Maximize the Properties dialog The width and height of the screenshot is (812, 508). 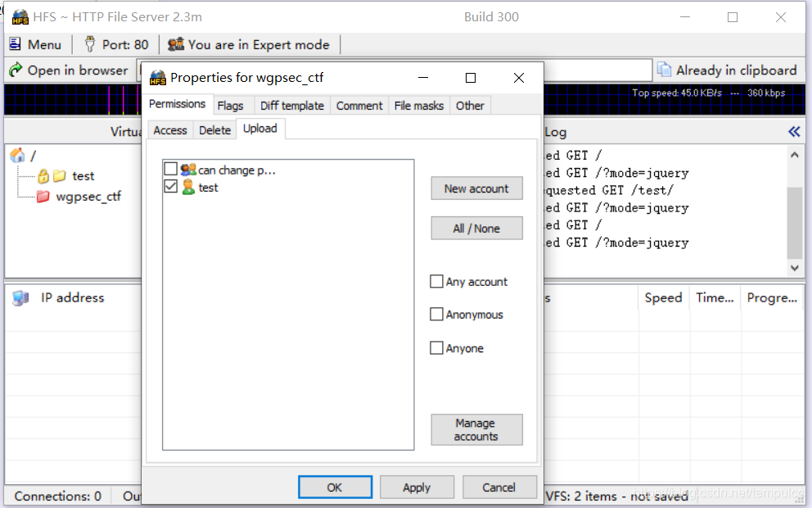tap(470, 78)
